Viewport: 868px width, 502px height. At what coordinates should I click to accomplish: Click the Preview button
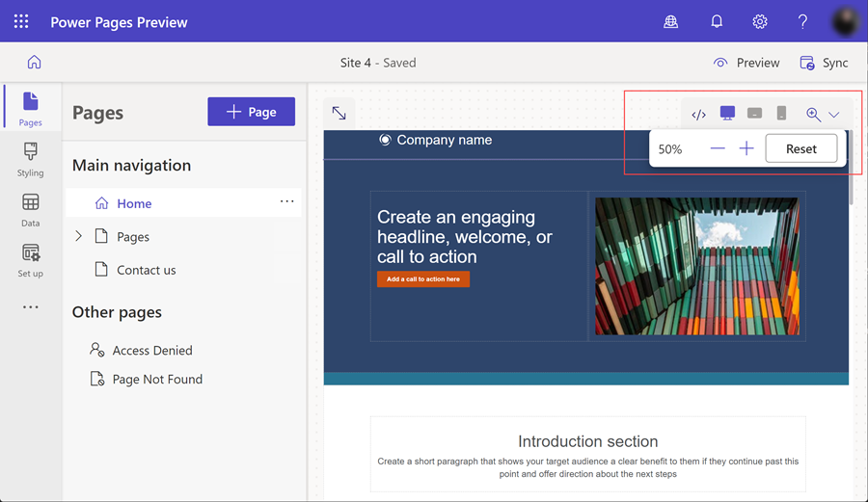point(746,63)
